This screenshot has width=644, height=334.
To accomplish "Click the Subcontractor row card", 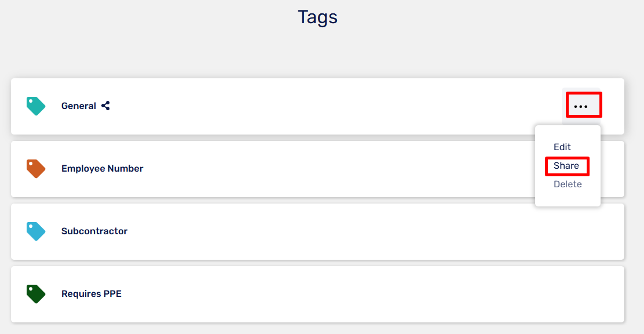I will (x=317, y=231).
